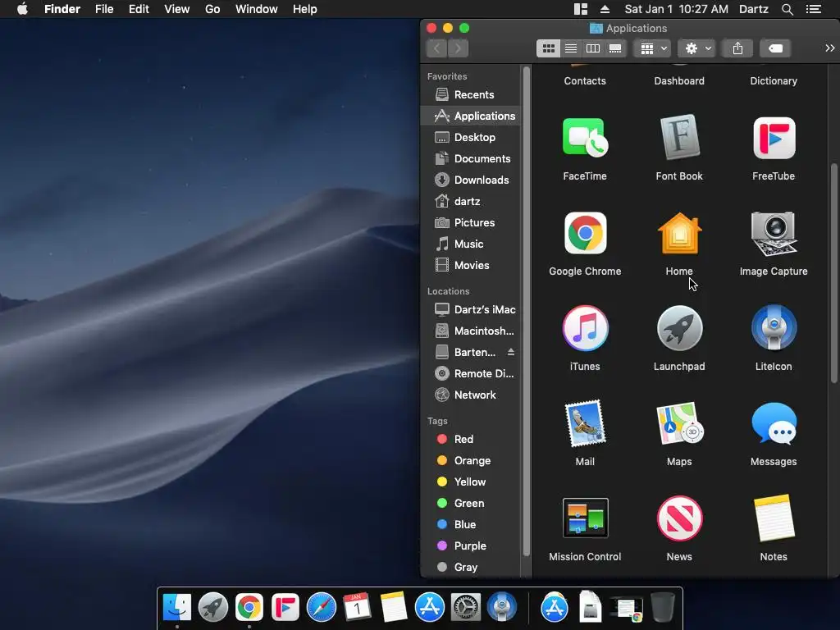Go back in Finder history

click(436, 48)
